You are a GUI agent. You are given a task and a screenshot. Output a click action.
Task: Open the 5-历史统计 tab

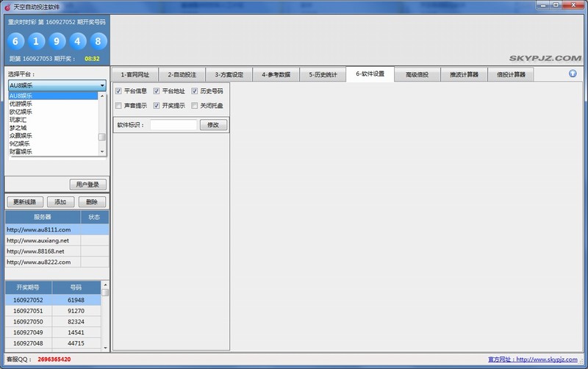323,74
